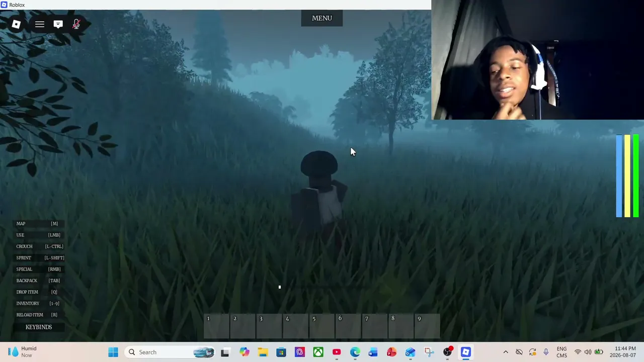Click the KEYBINDS label to toggle the list
Image resolution: width=644 pixels, height=362 pixels.
pyautogui.click(x=39, y=327)
